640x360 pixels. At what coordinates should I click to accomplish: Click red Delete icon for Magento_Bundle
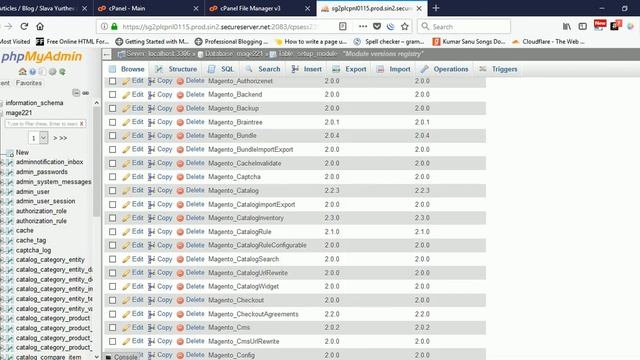[180, 136]
